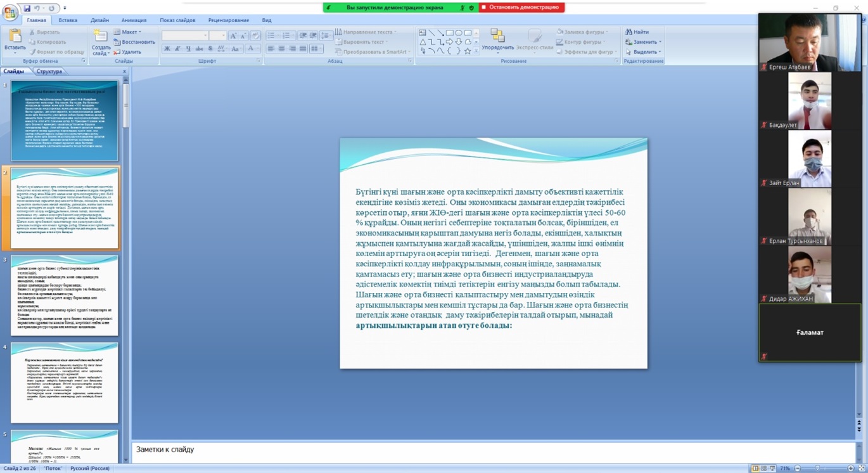Switch to the Структура outline pane tab
Viewport: 868px width, 473px height.
[49, 72]
